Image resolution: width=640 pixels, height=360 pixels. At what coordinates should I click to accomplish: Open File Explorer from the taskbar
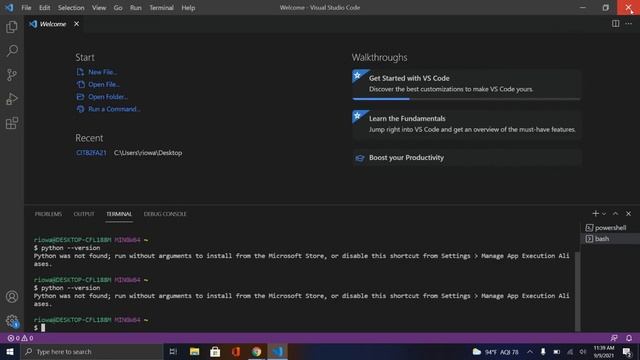coord(194,351)
